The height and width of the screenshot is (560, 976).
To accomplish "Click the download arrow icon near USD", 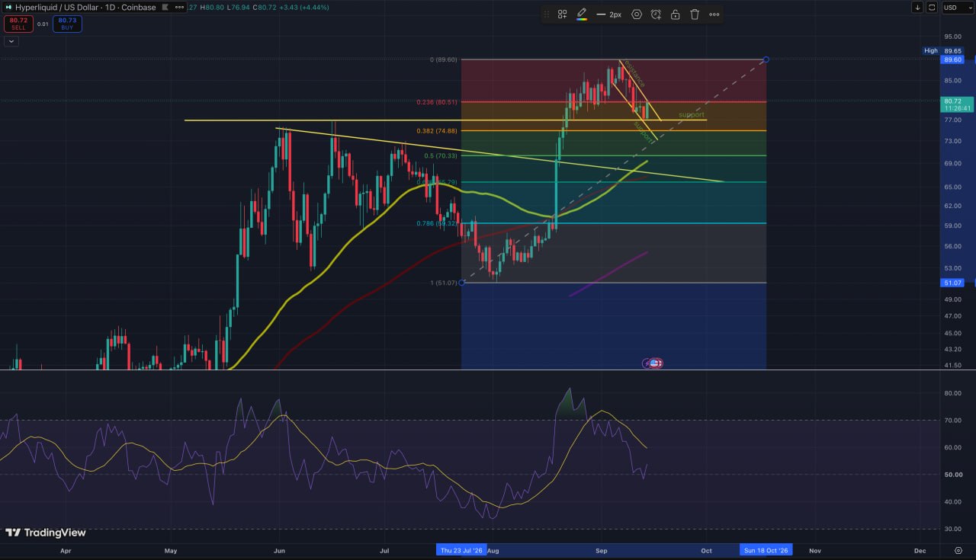I will coord(917,7).
